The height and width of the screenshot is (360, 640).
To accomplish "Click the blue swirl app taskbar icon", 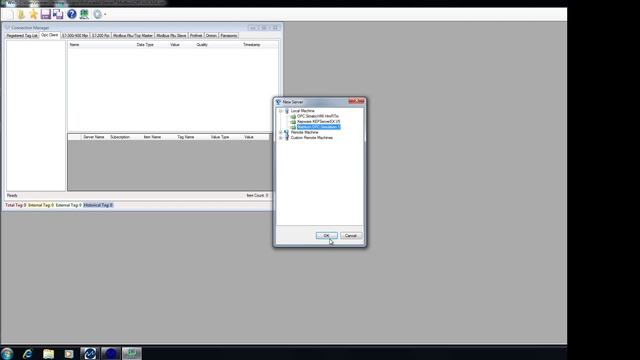I will pos(90,353).
